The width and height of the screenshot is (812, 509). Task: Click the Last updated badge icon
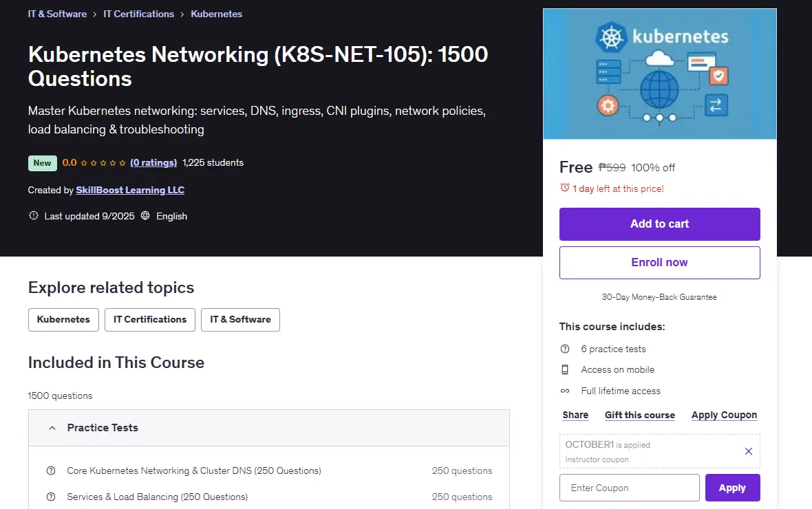(34, 215)
